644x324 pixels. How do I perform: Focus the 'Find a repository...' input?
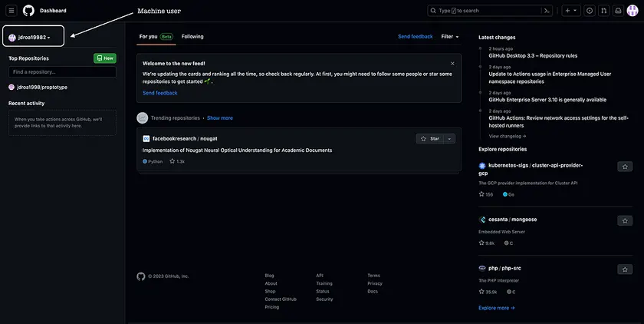point(62,72)
